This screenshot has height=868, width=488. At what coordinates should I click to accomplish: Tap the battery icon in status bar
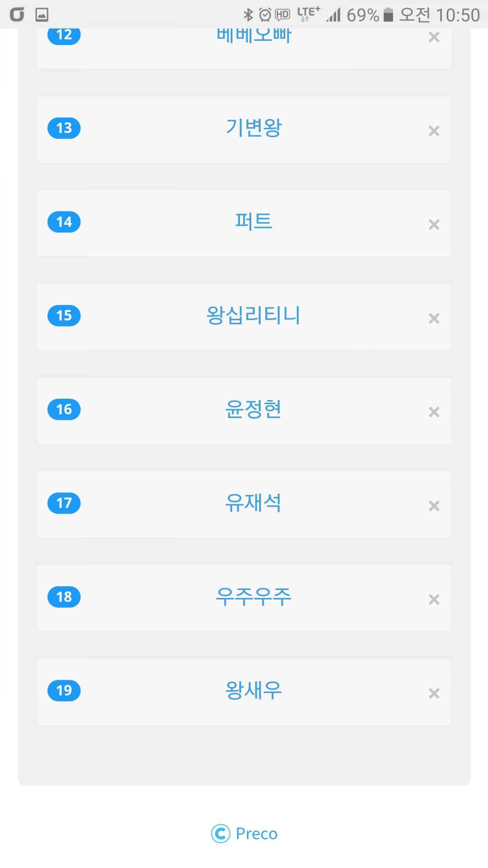click(x=388, y=15)
